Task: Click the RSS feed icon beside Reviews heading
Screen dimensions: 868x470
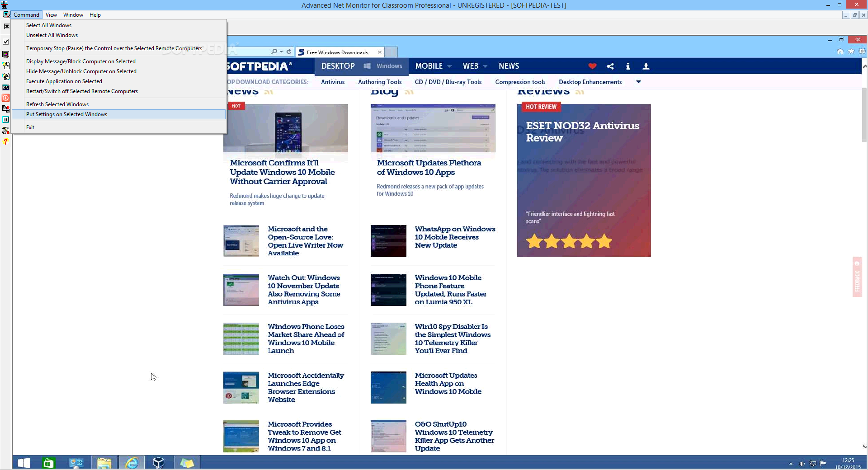Action: [x=580, y=92]
